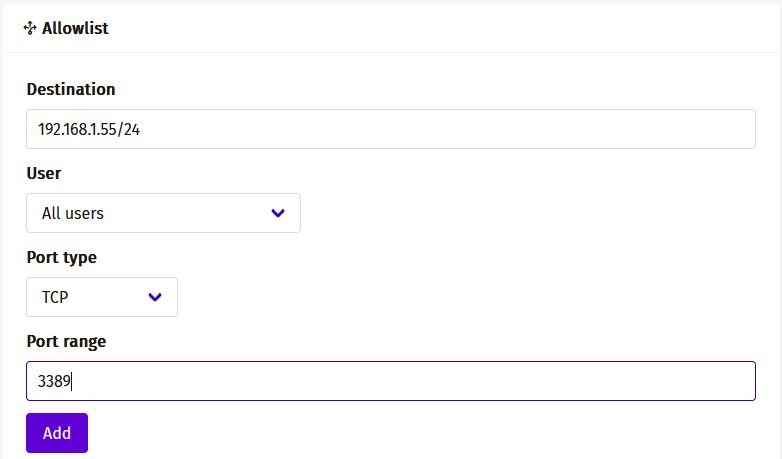This screenshot has width=782, height=459.
Task: Click the Port type chevron arrow
Action: coord(155,297)
